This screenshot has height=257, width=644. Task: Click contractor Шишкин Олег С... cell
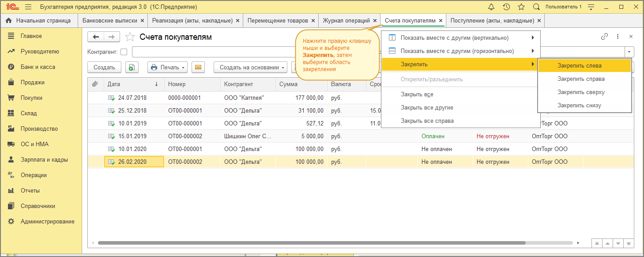click(x=248, y=136)
